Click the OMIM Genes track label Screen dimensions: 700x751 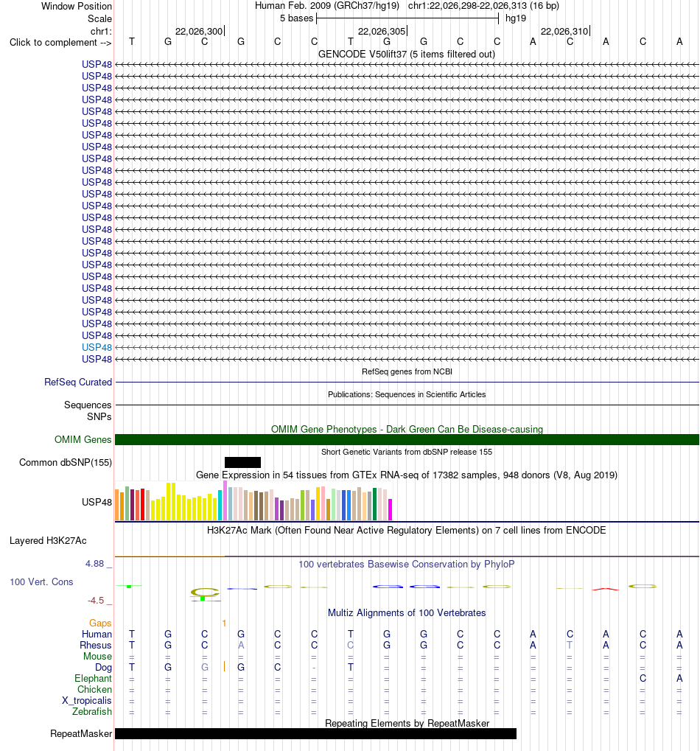pos(83,440)
